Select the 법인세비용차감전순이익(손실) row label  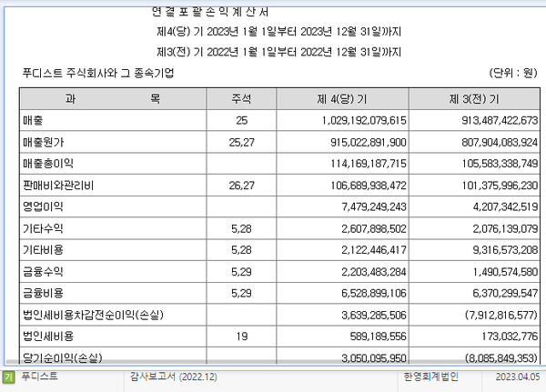point(93,315)
